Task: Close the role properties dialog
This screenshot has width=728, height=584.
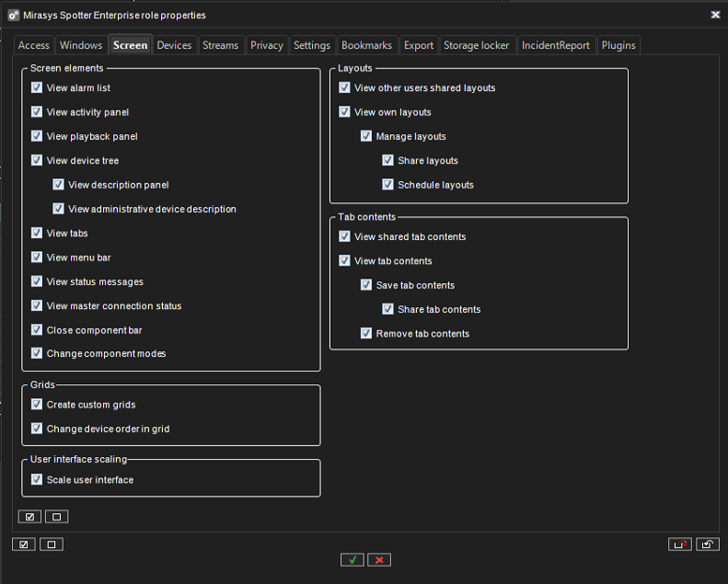Action: coord(715,15)
